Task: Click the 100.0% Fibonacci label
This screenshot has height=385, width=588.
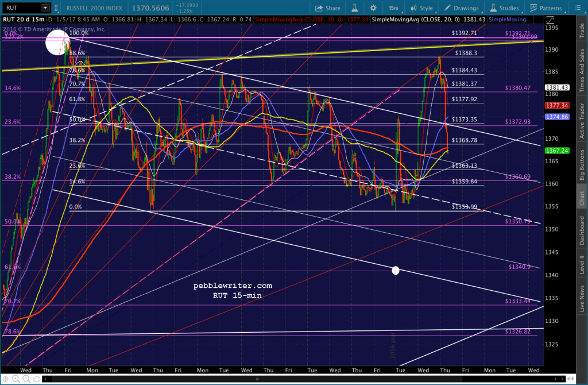Action: [79, 33]
